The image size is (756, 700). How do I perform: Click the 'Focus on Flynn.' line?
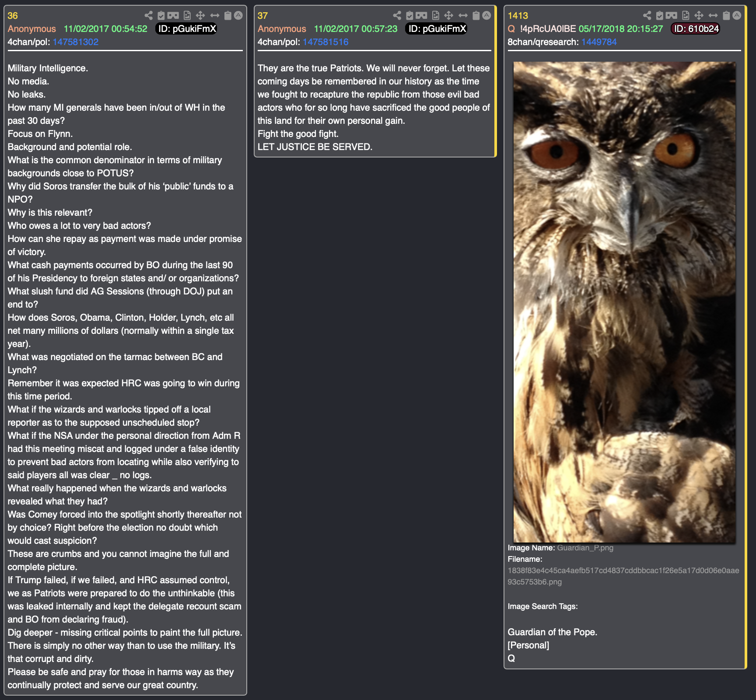40,134
